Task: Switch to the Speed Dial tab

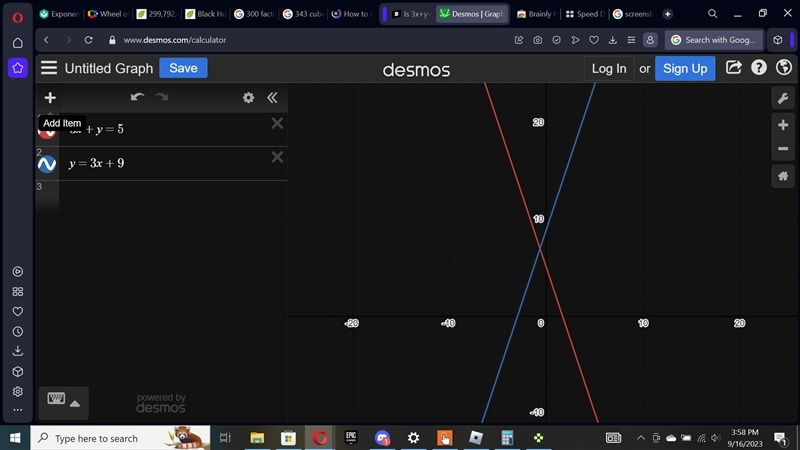Action: coord(585,14)
